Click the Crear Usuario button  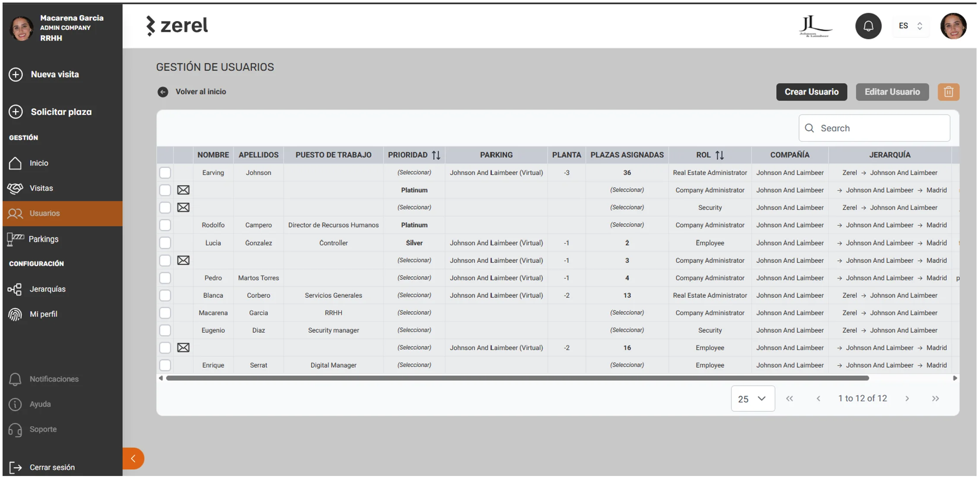coord(811,92)
